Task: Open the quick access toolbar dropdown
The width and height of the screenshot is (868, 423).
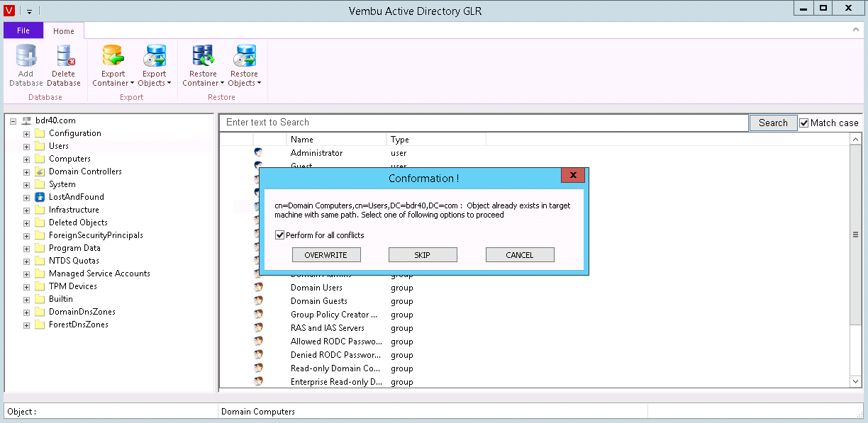Action: click(x=30, y=11)
